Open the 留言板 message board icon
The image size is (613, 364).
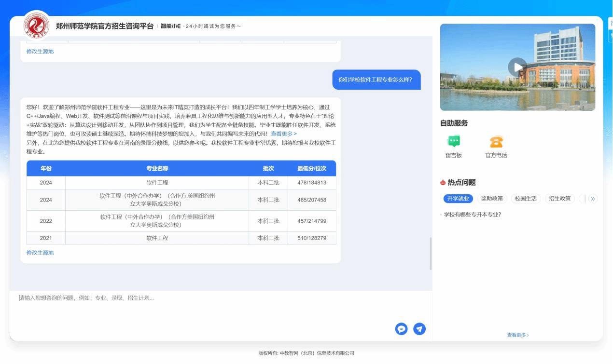point(453,141)
